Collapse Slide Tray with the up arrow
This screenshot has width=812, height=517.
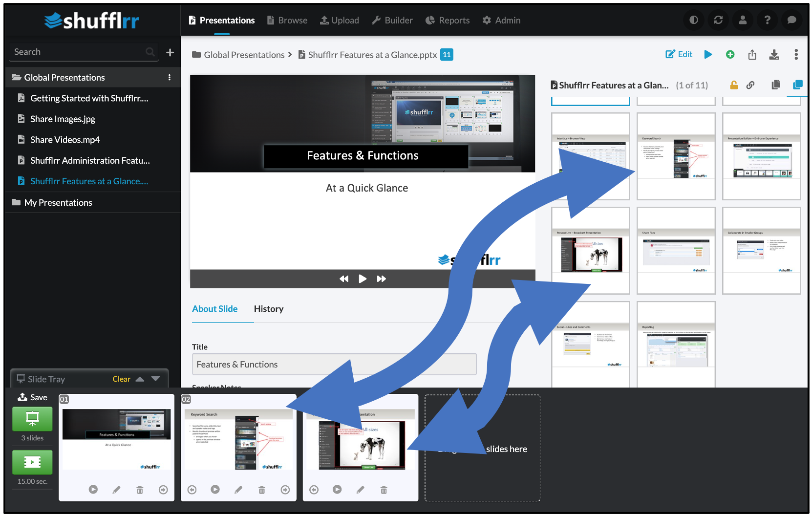(140, 379)
